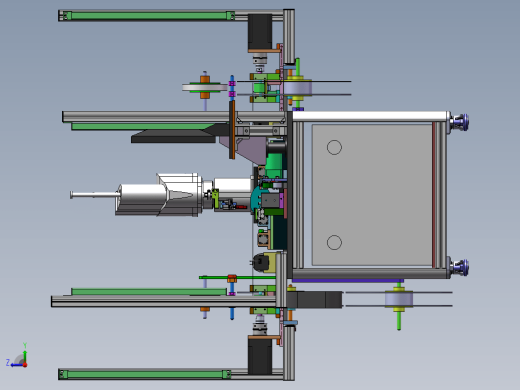The width and height of the screenshot is (520, 390).
Task: Select the upper circular hole on gray panel
Action: pos(334,147)
